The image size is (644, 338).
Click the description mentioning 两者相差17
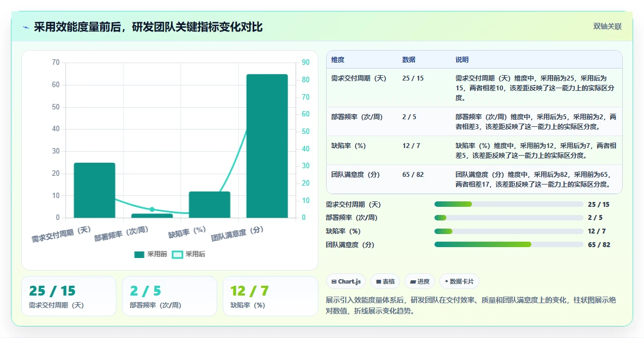(536, 180)
